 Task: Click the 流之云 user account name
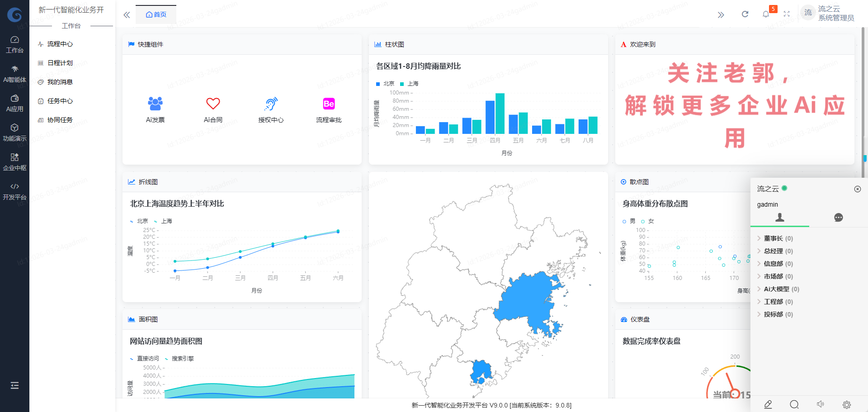pos(829,9)
